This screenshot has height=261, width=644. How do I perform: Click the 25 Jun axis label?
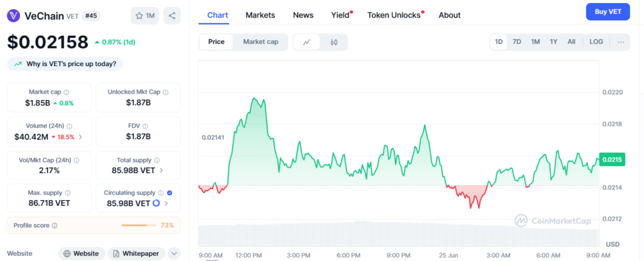449,255
